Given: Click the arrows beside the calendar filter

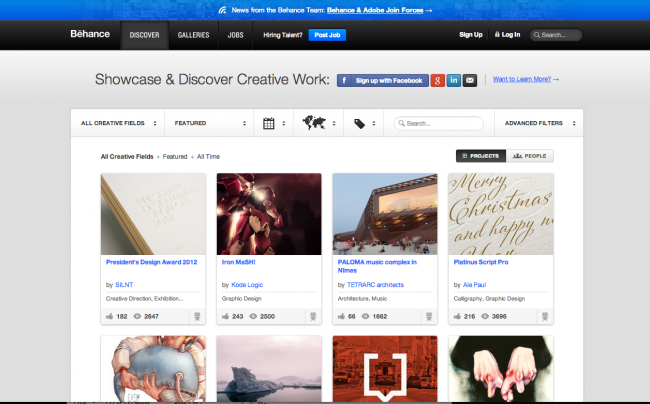Looking at the screenshot, I should point(284,123).
